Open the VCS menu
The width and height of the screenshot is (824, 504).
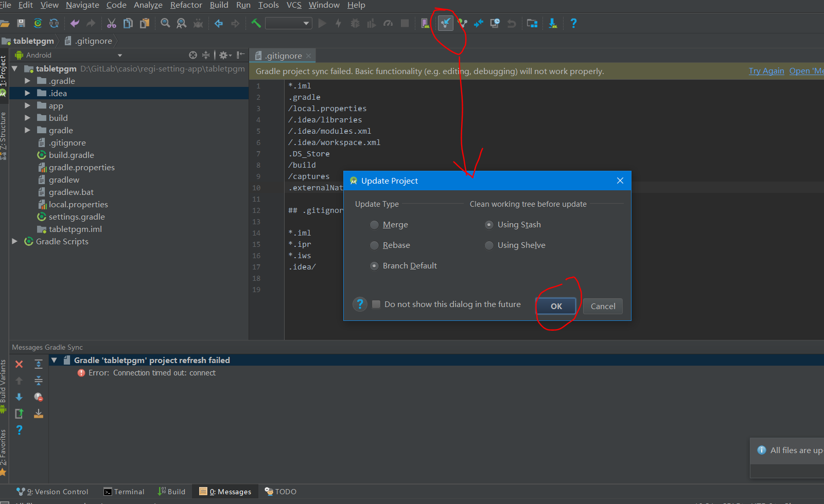pyautogui.click(x=294, y=5)
